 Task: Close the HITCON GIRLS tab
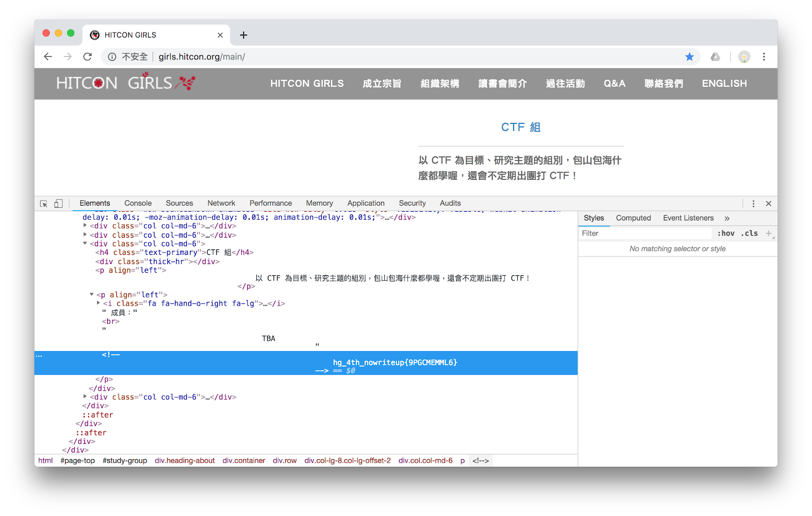220,35
